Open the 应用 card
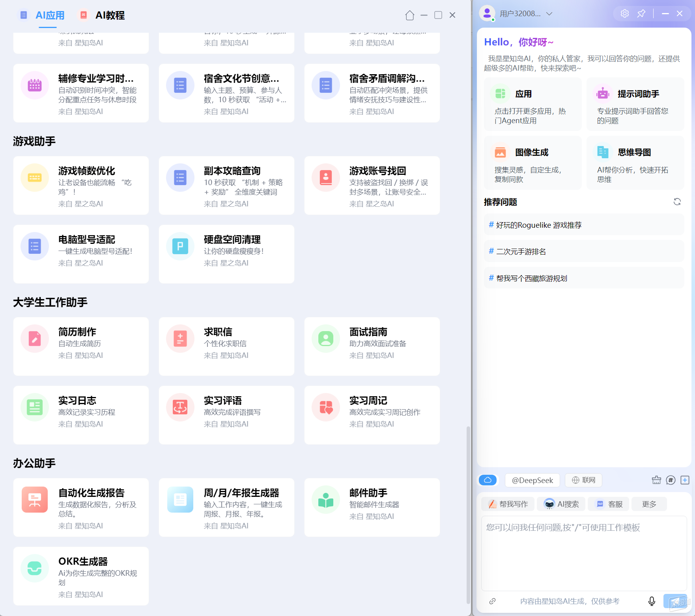Image resolution: width=695 pixels, height=616 pixels. [x=532, y=105]
